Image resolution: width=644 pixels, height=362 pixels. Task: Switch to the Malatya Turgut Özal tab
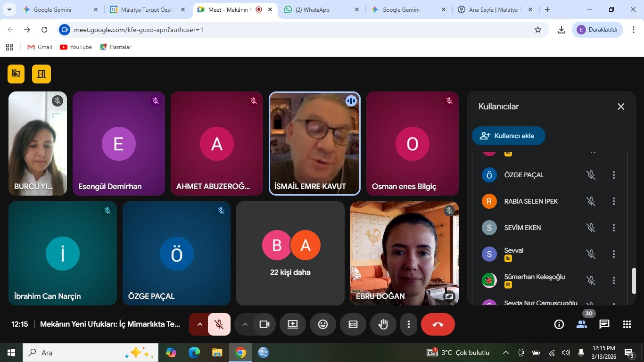147,9
